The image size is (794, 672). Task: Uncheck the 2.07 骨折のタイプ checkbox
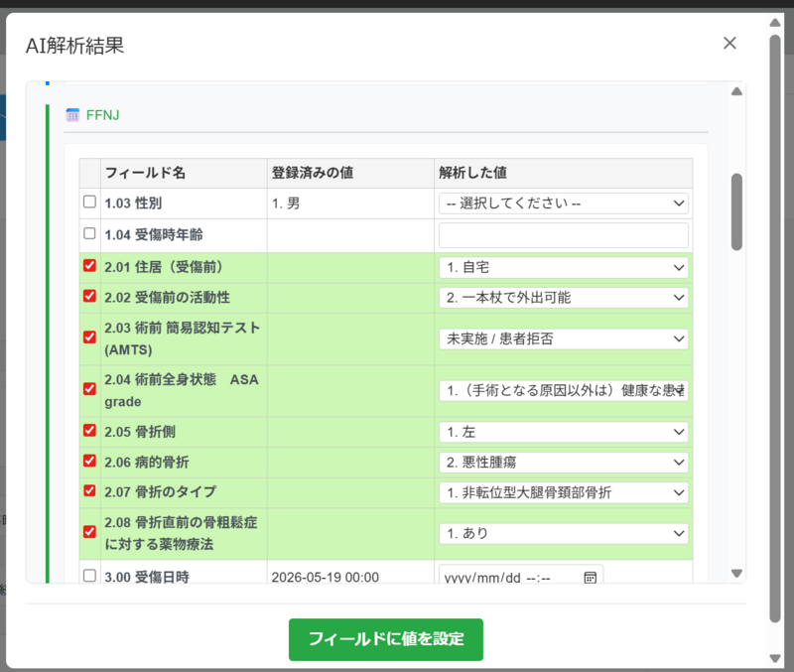tap(89, 490)
